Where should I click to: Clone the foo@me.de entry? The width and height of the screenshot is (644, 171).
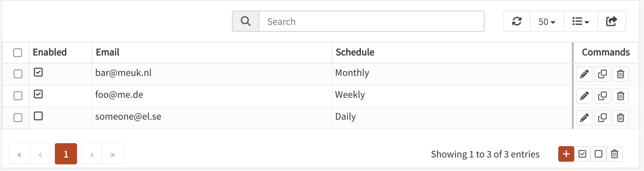pos(602,96)
